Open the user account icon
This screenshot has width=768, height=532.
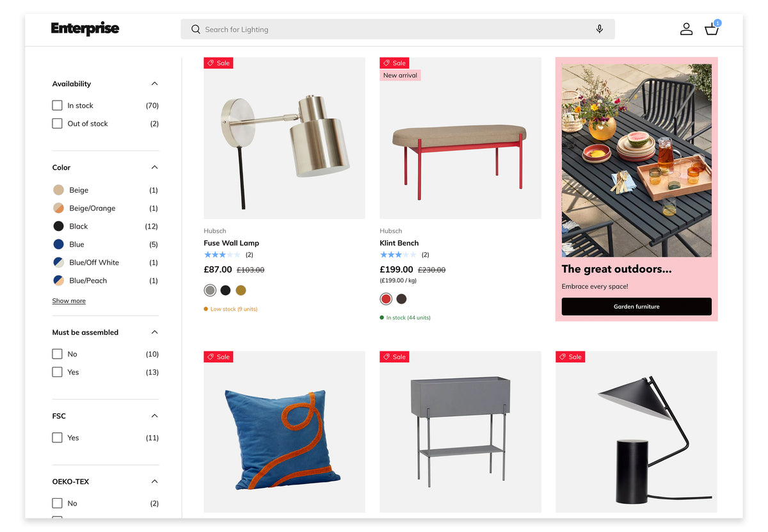(x=686, y=29)
